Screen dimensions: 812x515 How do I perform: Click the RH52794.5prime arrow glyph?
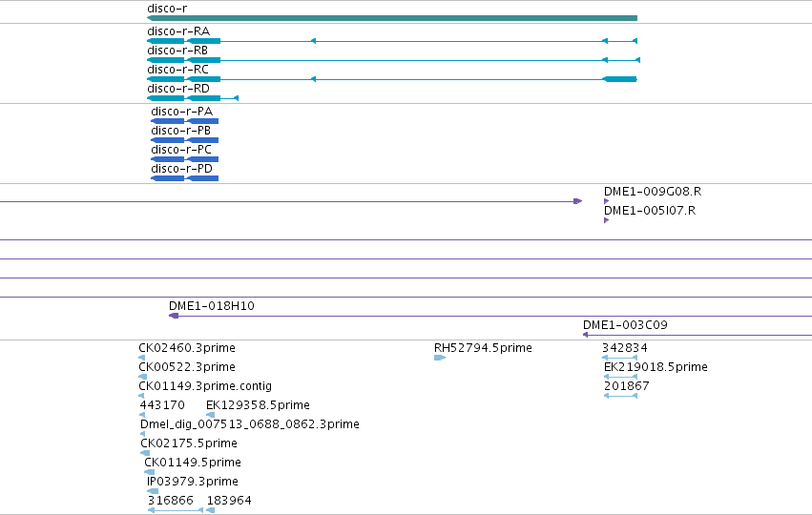tap(440, 358)
